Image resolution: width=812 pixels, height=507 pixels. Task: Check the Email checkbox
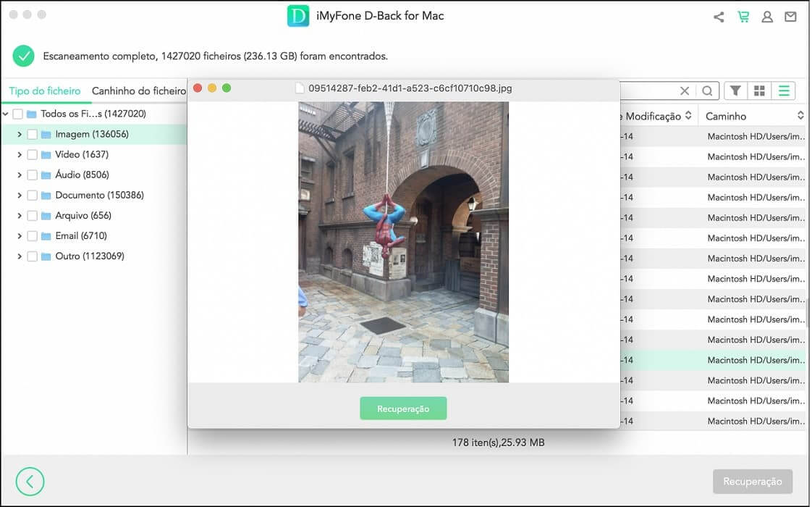click(x=32, y=236)
